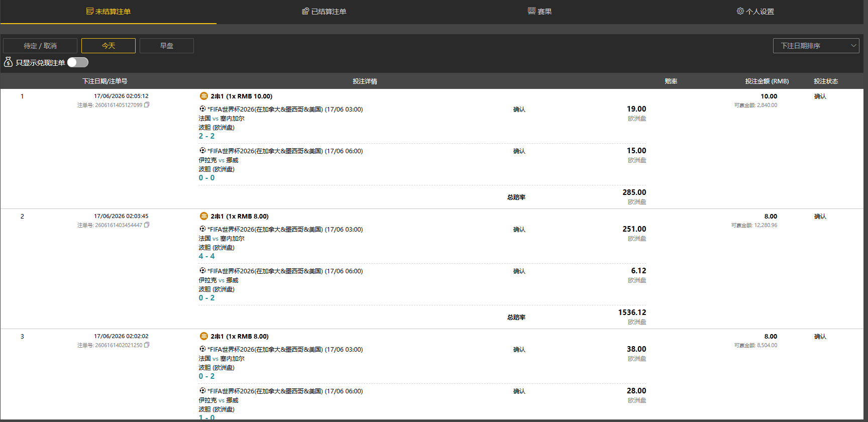Click the parlay title 2串1 (1x RMB 10.00)
This screenshot has width=868, height=422.
point(242,96)
